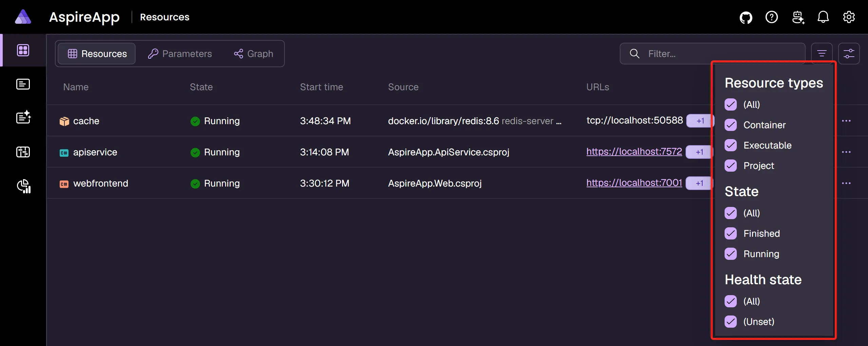Click the filter funnel button
The image size is (868, 346).
(822, 54)
